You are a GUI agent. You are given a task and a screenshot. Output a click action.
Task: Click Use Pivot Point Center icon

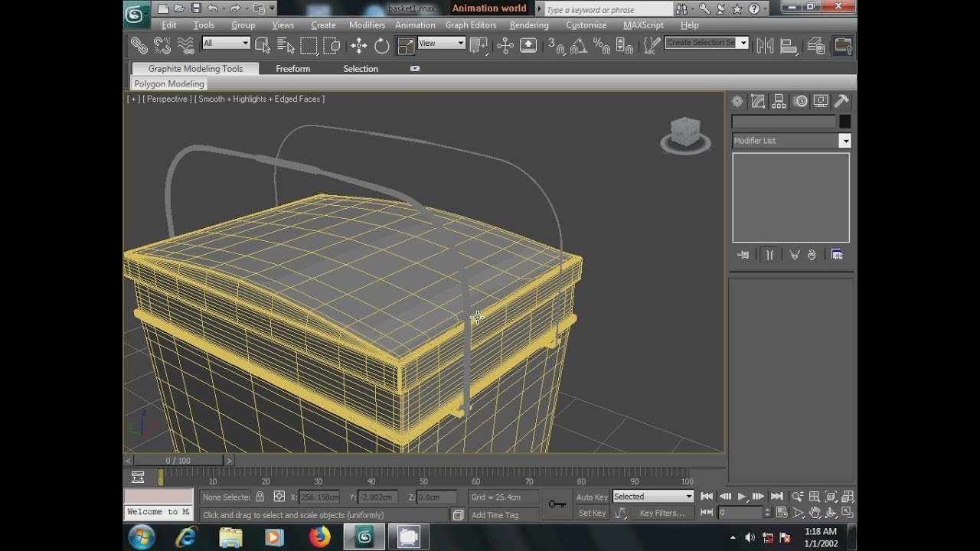(x=479, y=46)
